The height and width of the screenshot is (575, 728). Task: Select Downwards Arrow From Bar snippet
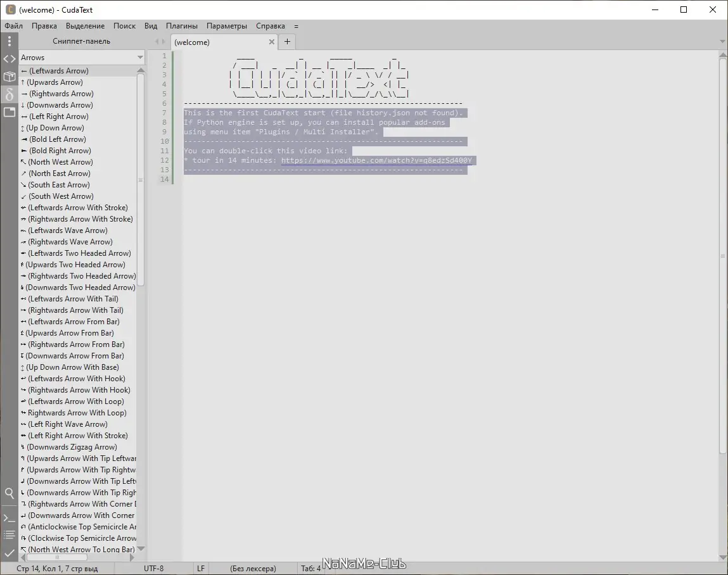(x=77, y=356)
